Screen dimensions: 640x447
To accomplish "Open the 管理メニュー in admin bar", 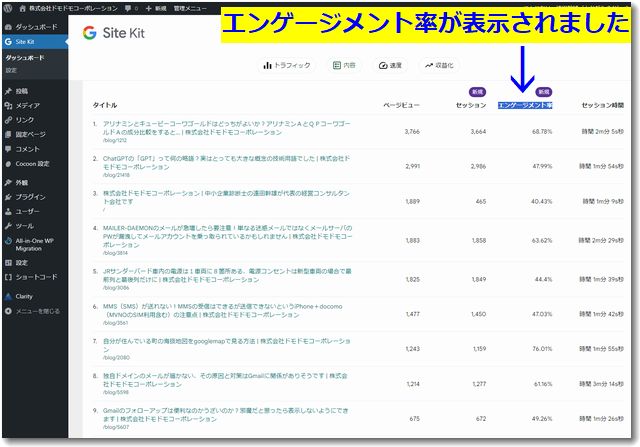I will pyautogui.click(x=190, y=8).
